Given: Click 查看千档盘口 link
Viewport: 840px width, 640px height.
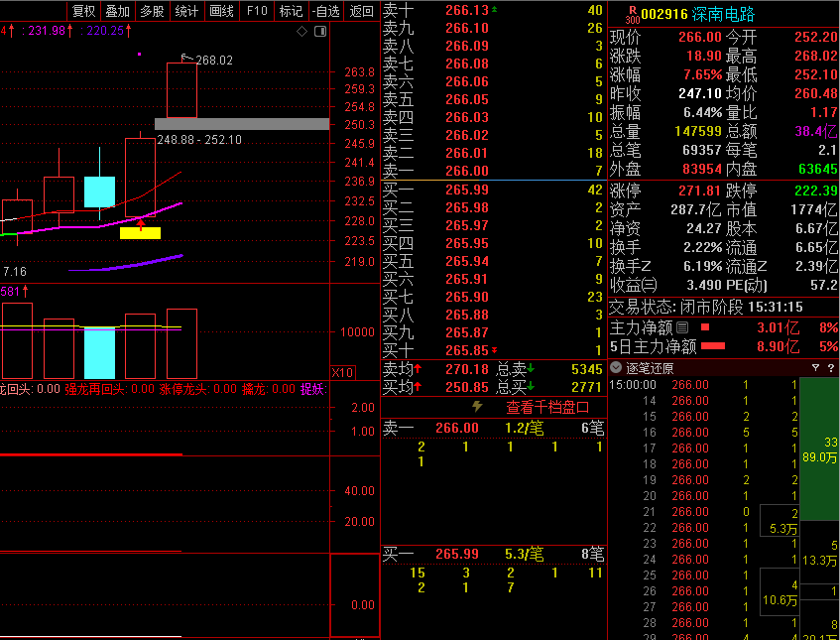Looking at the screenshot, I should click(x=547, y=407).
